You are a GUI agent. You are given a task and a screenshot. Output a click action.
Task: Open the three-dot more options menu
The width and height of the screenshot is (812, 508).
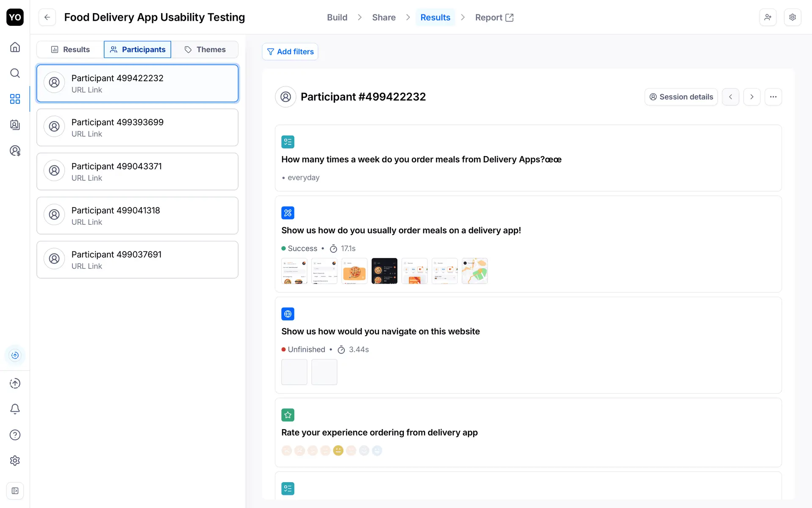(773, 97)
